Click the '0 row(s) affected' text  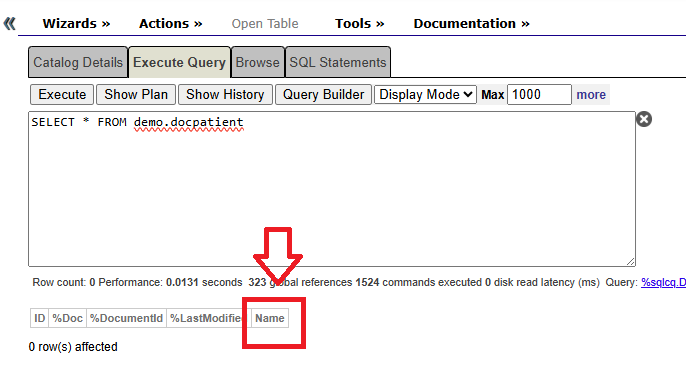tap(73, 347)
